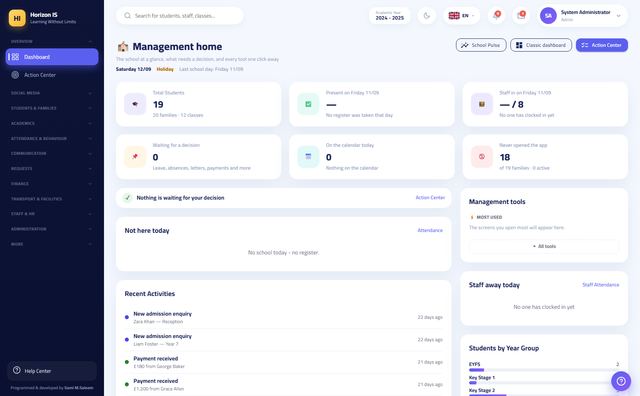Click the Classic dashboard button

(541, 45)
